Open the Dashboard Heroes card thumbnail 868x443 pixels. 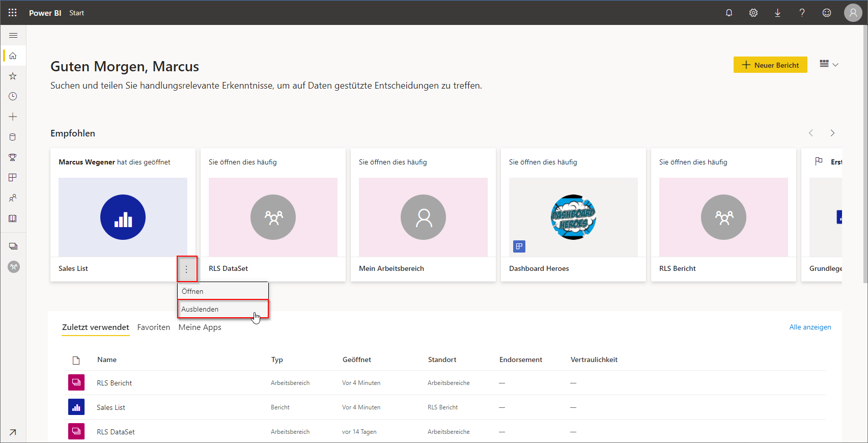(573, 217)
